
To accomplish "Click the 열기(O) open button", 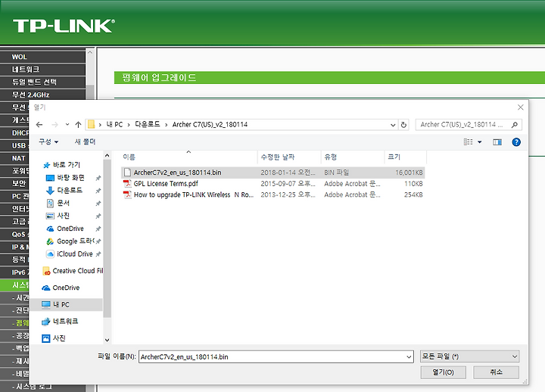I will (x=443, y=372).
